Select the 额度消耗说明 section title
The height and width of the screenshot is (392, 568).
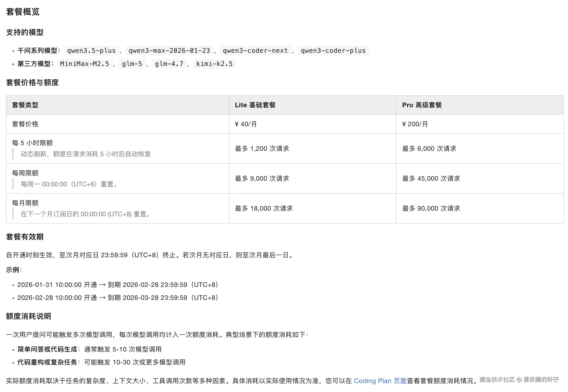coord(28,316)
